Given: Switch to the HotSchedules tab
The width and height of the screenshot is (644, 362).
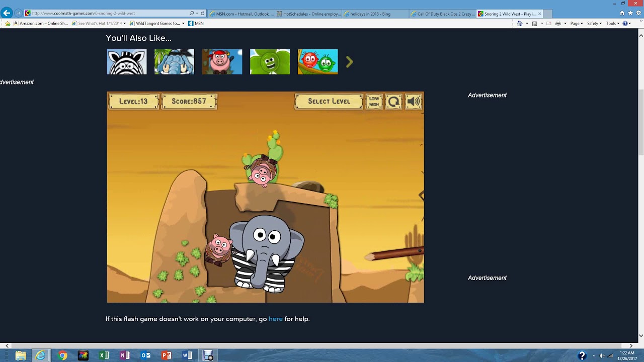Looking at the screenshot, I should click(x=308, y=14).
